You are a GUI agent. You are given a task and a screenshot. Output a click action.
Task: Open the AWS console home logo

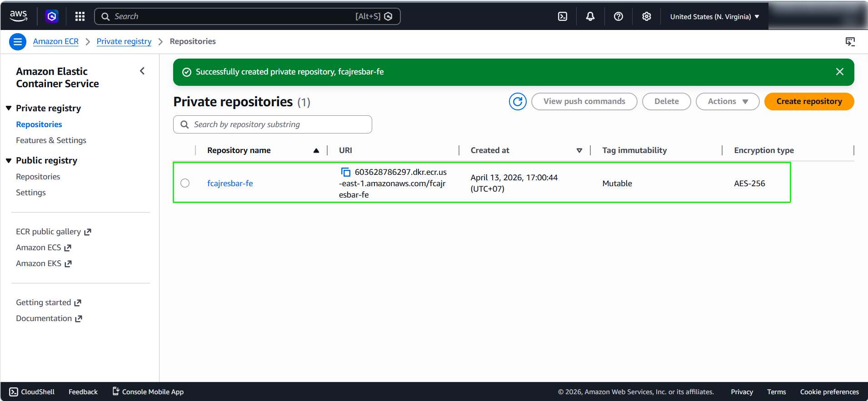19,16
